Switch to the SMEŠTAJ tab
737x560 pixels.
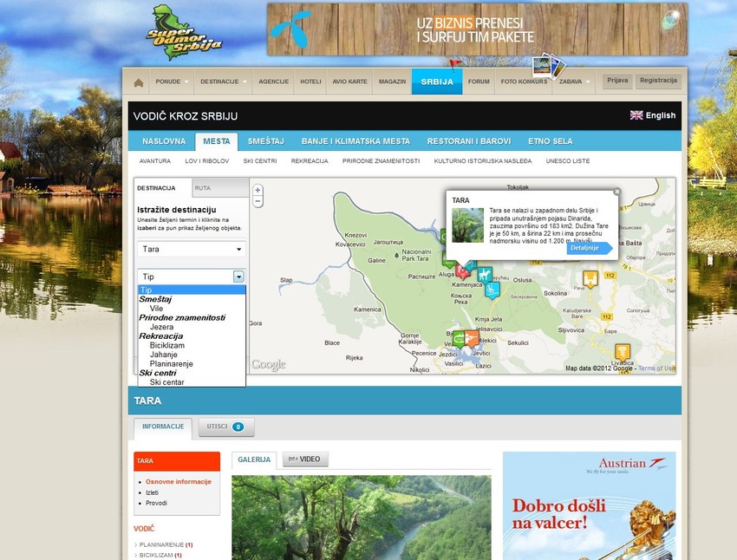click(265, 140)
